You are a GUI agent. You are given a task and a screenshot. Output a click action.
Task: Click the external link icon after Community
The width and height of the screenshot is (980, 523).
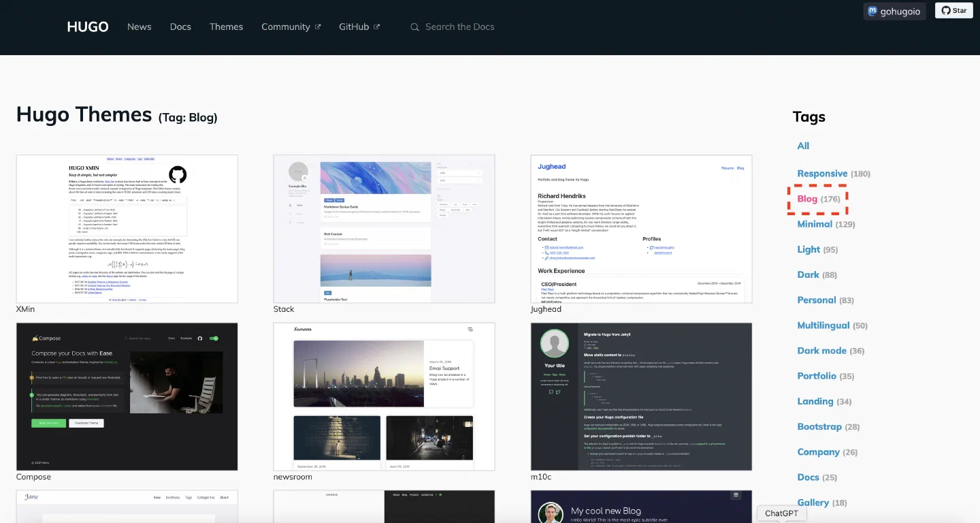[x=318, y=27]
